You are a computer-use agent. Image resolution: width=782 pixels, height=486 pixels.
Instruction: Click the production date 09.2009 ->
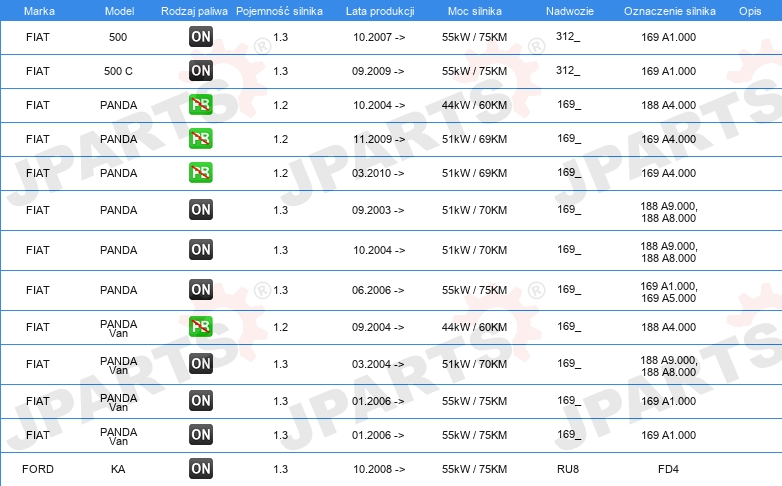378,71
